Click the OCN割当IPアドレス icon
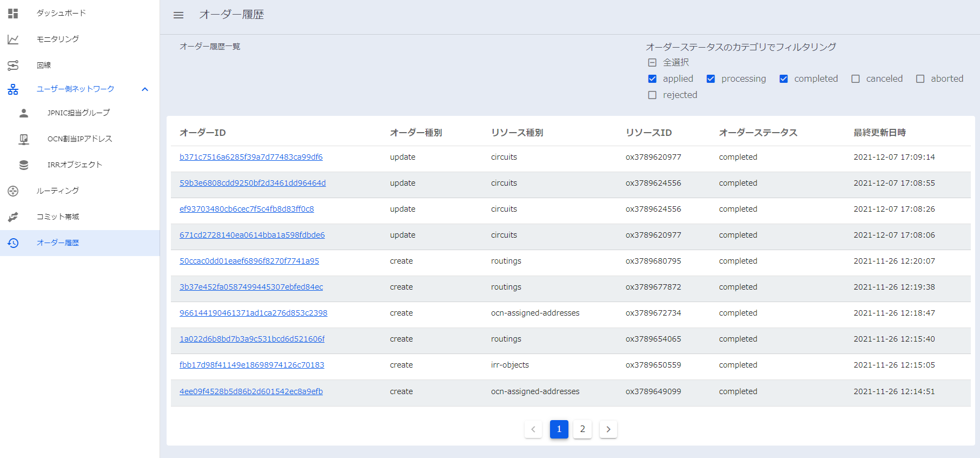Screen dimensions: 980x458 coord(24,139)
